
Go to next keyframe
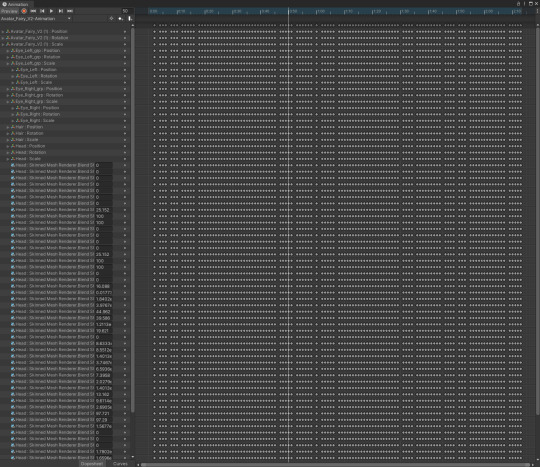click(x=61, y=11)
